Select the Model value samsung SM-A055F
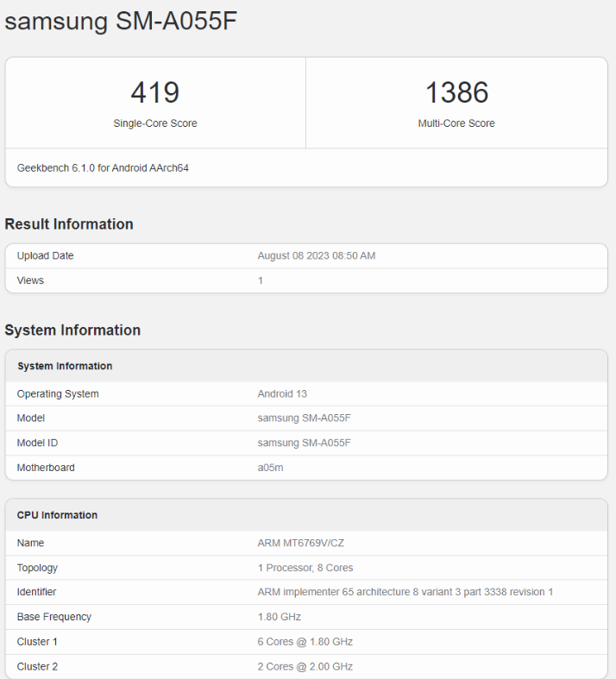The height and width of the screenshot is (679, 616). [x=305, y=418]
